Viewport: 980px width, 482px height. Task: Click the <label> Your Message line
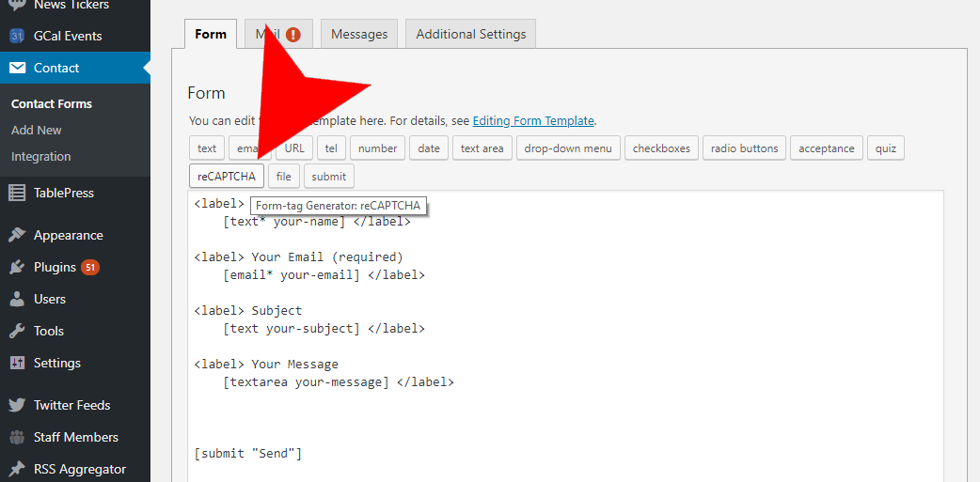coord(266,364)
